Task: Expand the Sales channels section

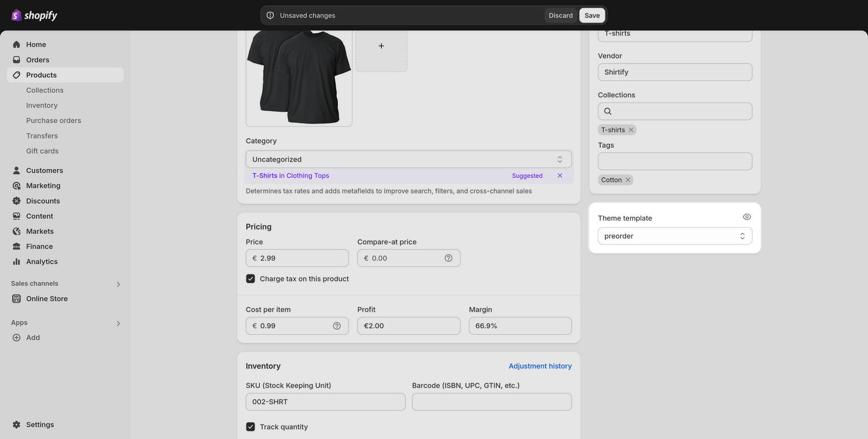Action: [x=118, y=284]
